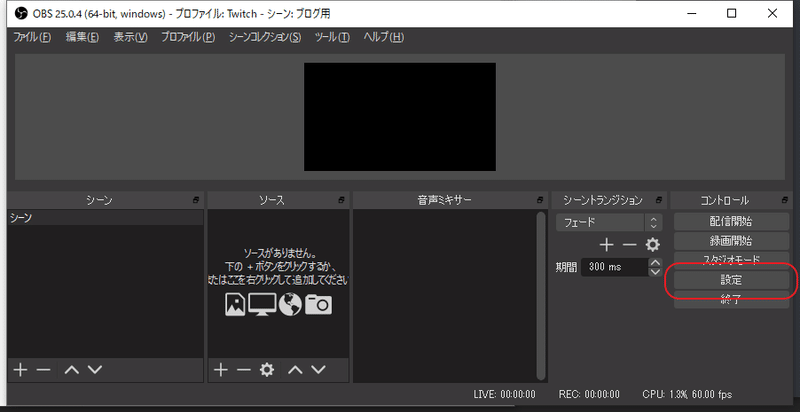Open the ツール(T) menu
The image size is (800, 412).
click(332, 37)
